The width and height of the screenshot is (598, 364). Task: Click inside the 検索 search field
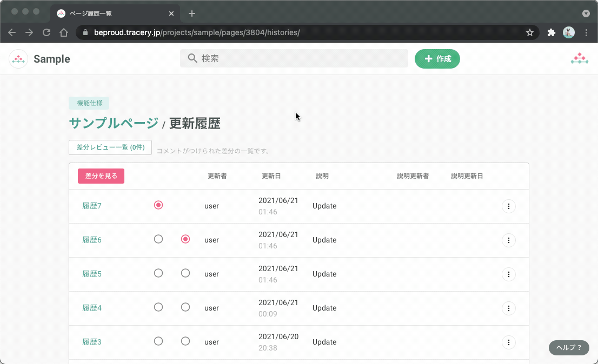[294, 58]
